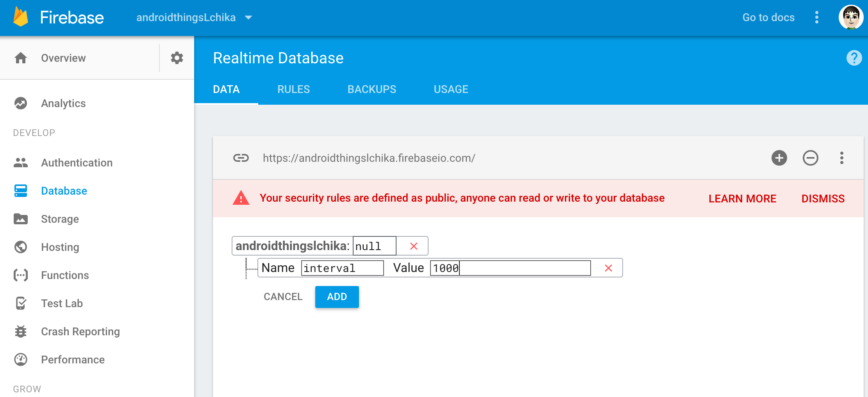Open the Storage sidebar label
Viewport: 868px width, 397px height.
60,219
